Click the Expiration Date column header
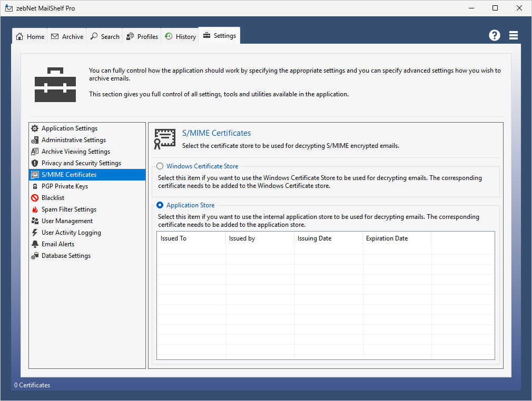Viewport: 532px width, 401px height. pyautogui.click(x=397, y=238)
